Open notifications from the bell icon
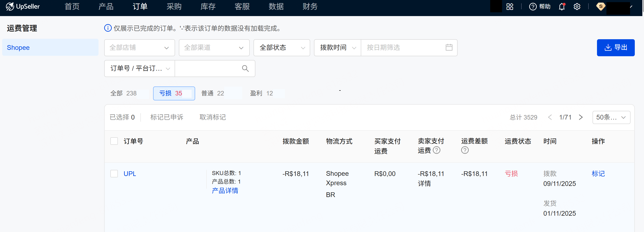 pyautogui.click(x=562, y=7)
